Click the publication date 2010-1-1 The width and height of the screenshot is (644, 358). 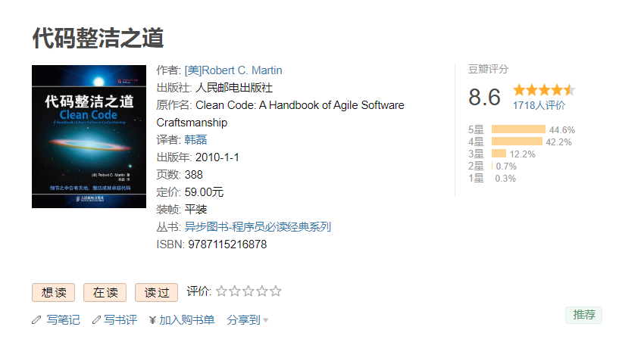217,157
